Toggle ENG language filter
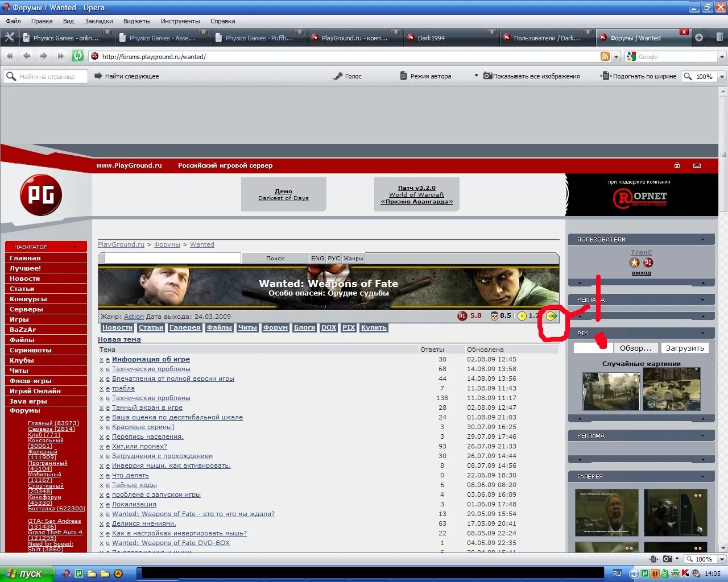This screenshot has height=582, width=728. click(317, 258)
